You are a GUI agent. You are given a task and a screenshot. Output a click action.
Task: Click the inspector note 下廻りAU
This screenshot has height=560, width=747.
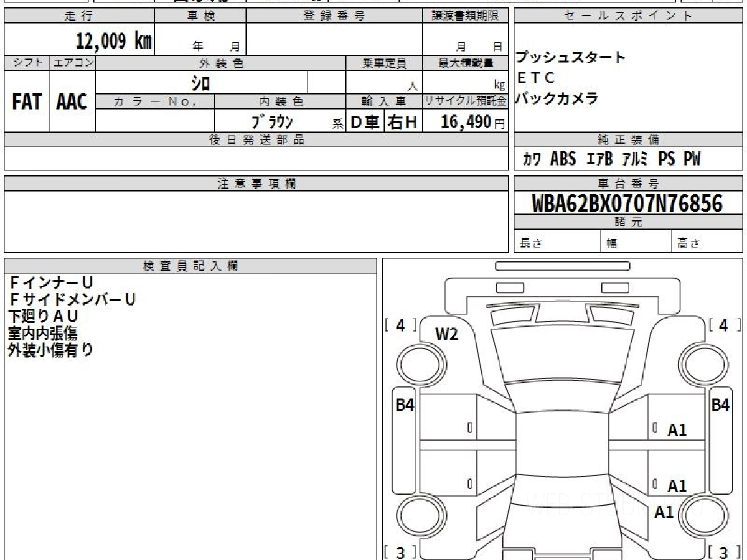tap(43, 317)
